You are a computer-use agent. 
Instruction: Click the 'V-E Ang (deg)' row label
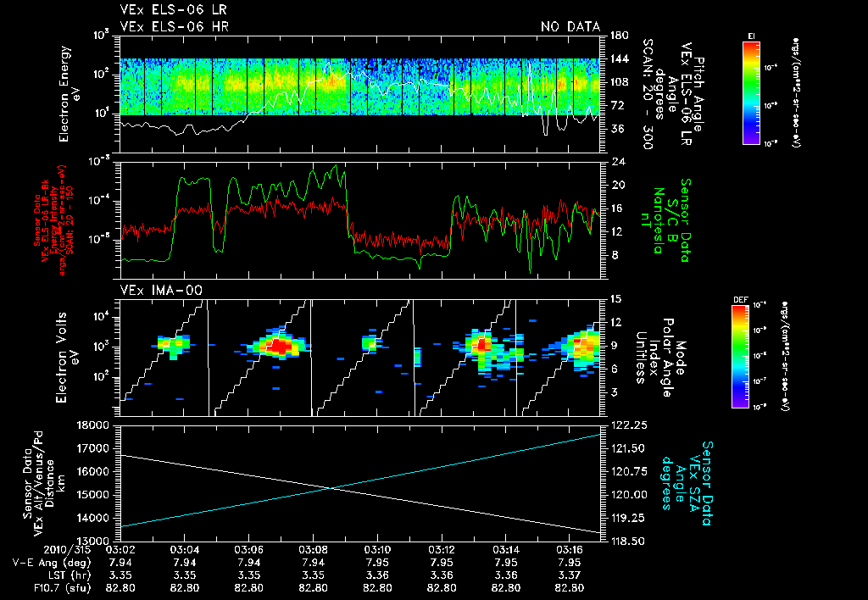click(51, 563)
